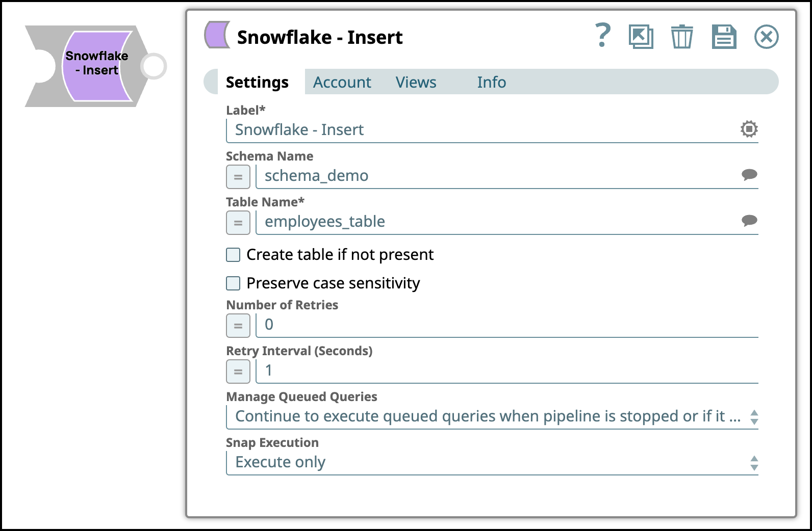
Task: Click the export/pop-out icon in the header
Action: [641, 36]
